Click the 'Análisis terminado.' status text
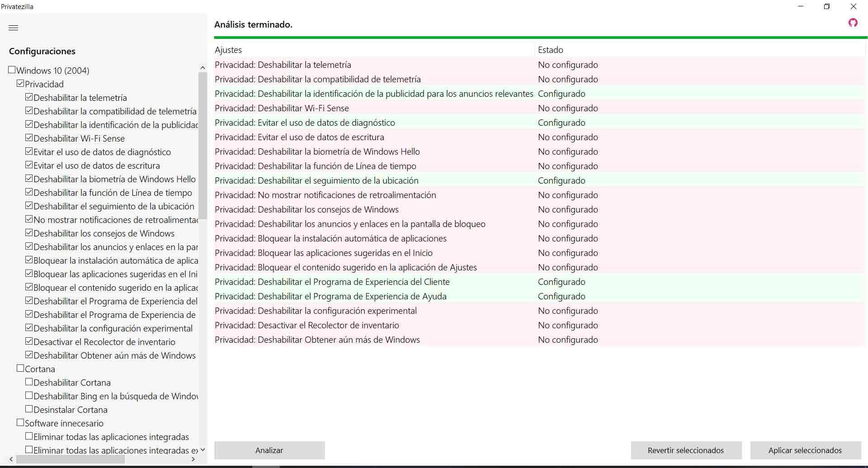The image size is (868, 468). tap(253, 24)
